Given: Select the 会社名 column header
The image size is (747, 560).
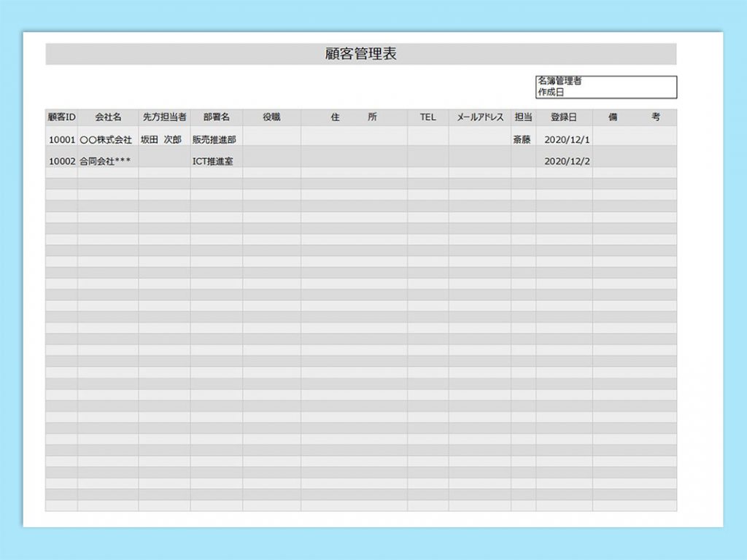Looking at the screenshot, I should coord(108,117).
